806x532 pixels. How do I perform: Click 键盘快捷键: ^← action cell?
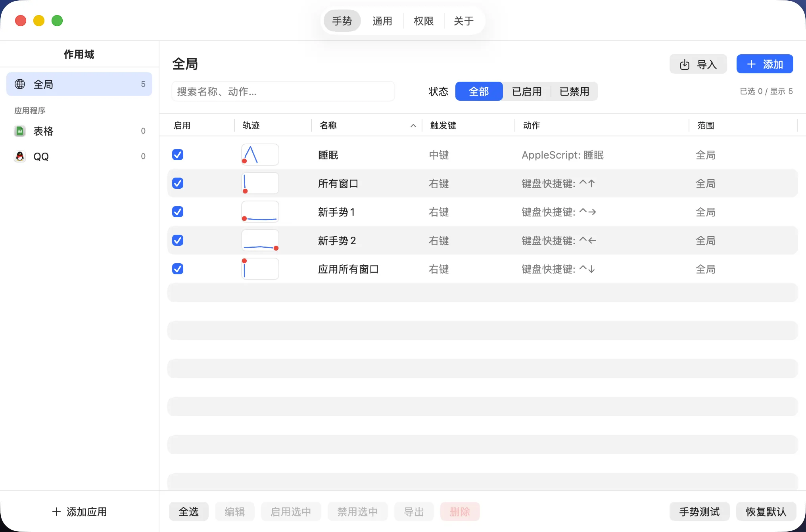(x=559, y=241)
